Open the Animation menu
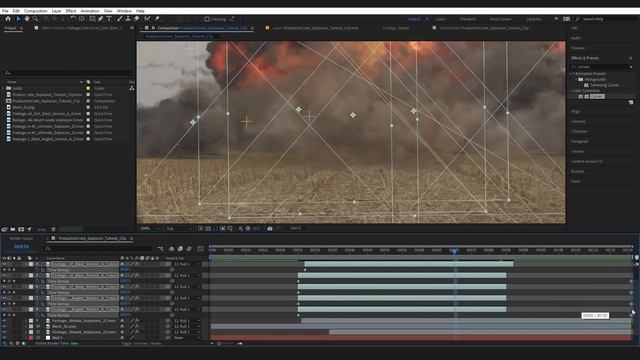The height and width of the screenshot is (360, 640). [90, 11]
